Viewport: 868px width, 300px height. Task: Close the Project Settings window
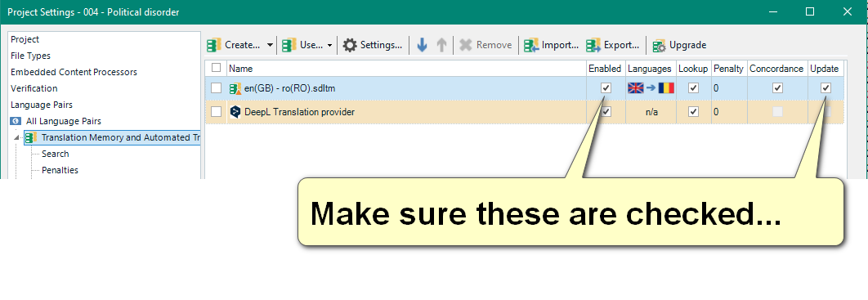(847, 11)
